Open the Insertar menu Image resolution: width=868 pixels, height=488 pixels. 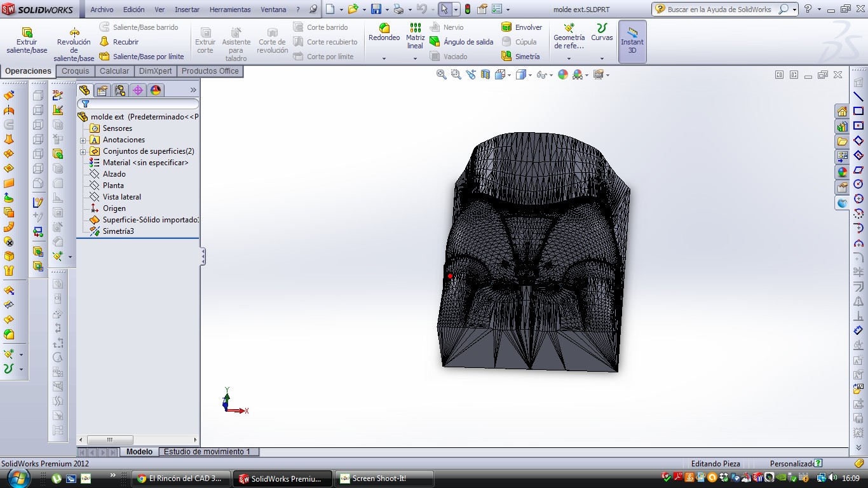187,10
